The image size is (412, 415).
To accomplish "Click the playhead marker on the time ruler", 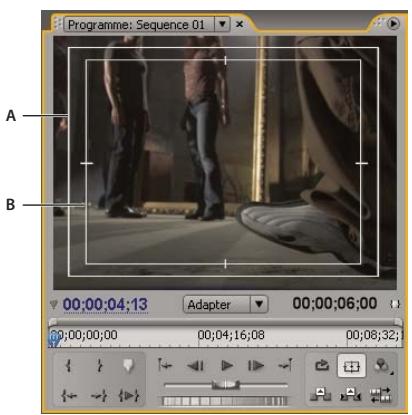I will pos(54,339).
